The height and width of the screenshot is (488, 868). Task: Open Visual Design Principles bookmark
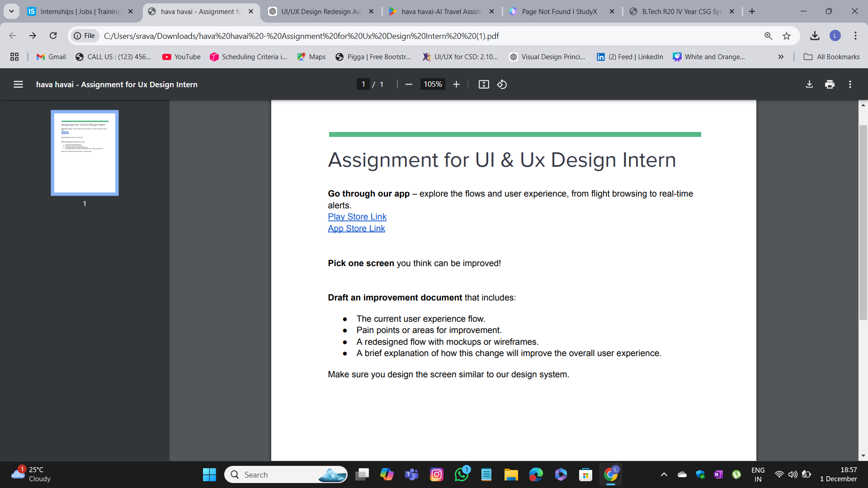click(547, 56)
